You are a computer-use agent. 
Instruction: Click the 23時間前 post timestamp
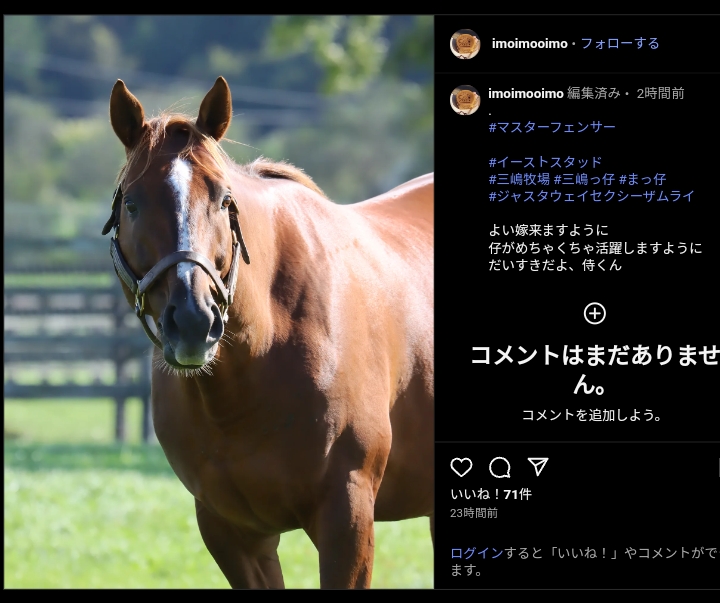pyautogui.click(x=474, y=513)
